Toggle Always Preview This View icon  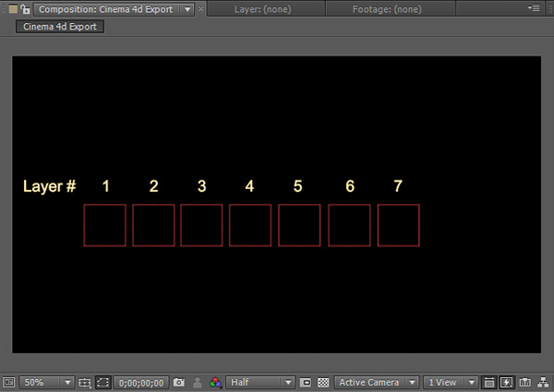(8, 382)
